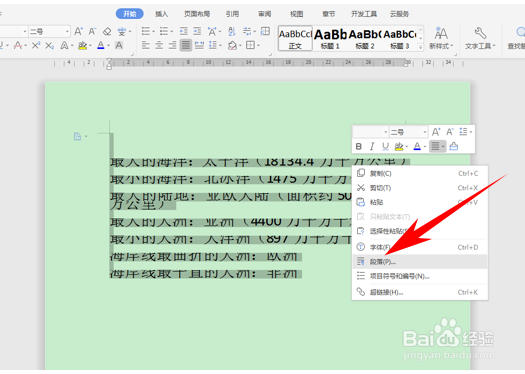Click the numbered list icon in ribbon
The width and height of the screenshot is (525, 374).
(x=164, y=31)
